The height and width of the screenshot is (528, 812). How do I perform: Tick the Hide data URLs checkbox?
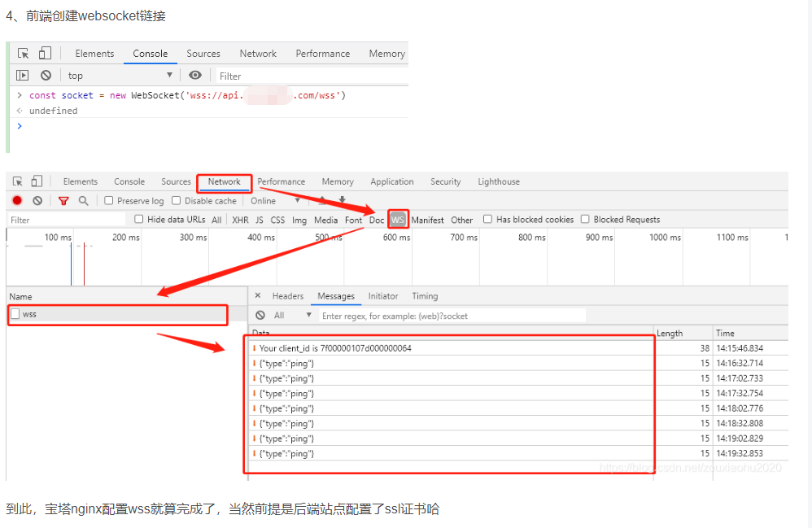139,220
